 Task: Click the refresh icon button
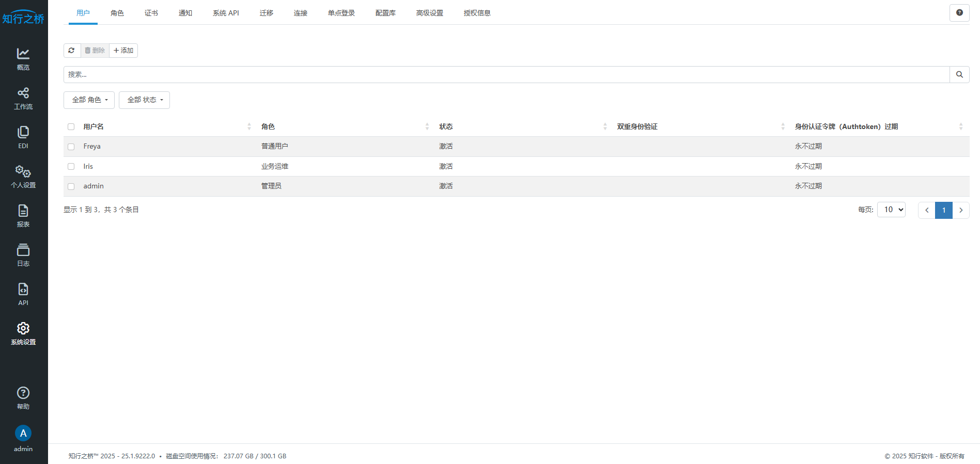(x=72, y=51)
